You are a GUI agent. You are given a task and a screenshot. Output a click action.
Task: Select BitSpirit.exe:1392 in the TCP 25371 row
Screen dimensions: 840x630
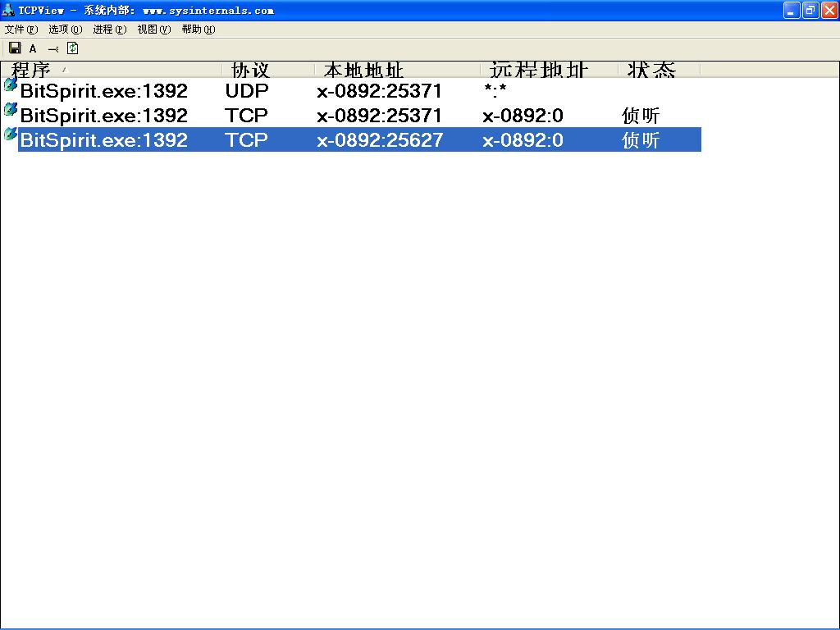[x=104, y=116]
